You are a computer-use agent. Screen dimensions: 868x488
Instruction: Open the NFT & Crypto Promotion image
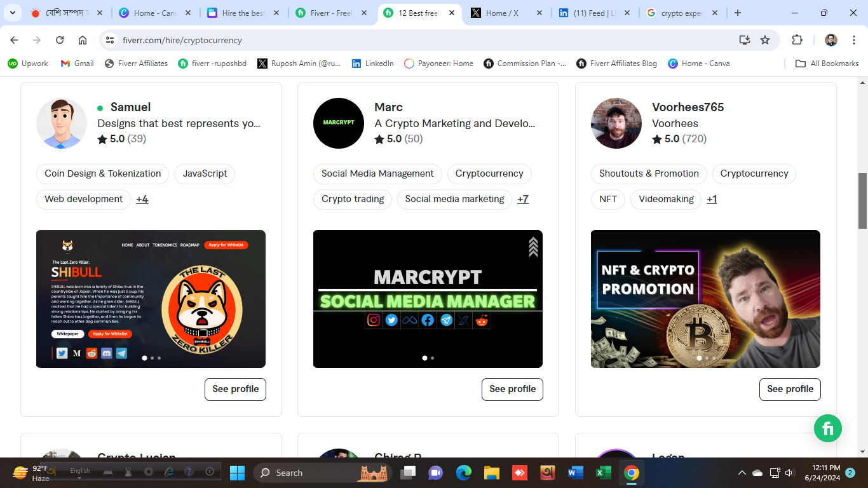705,299
